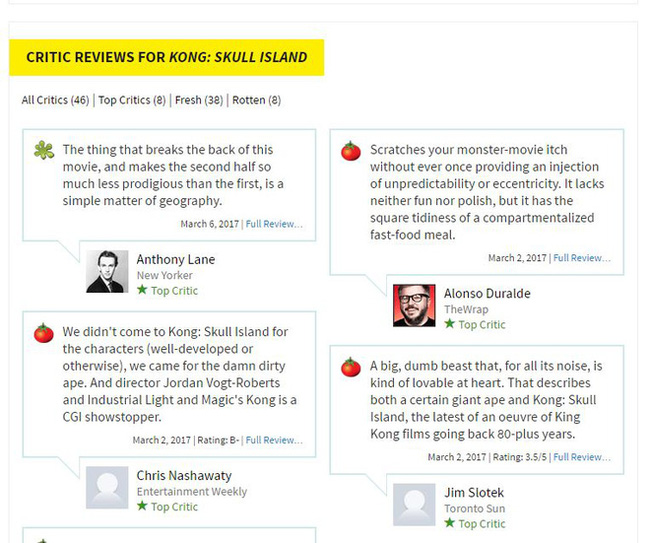The height and width of the screenshot is (543, 650).
Task: Open the Toronto Sun publication link
Action: [474, 509]
